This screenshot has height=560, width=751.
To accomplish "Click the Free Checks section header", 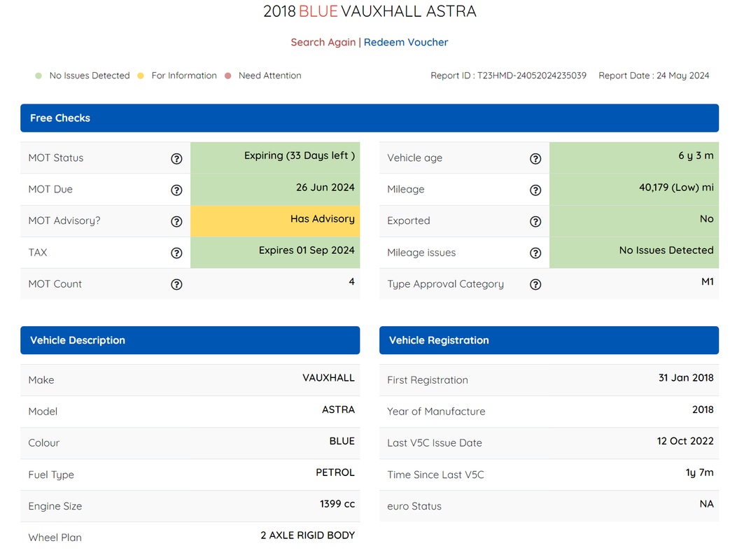I will pos(370,118).
